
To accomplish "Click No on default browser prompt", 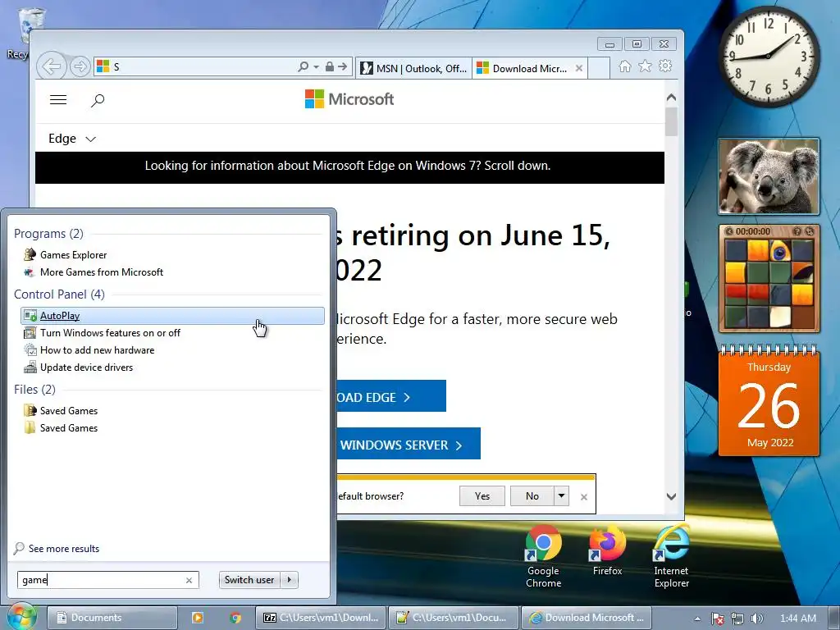I will [x=532, y=496].
